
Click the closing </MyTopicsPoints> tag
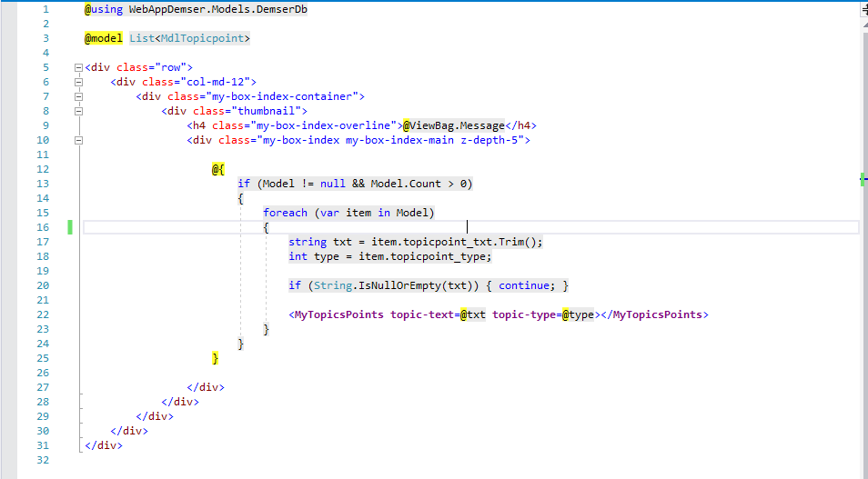[x=654, y=314]
